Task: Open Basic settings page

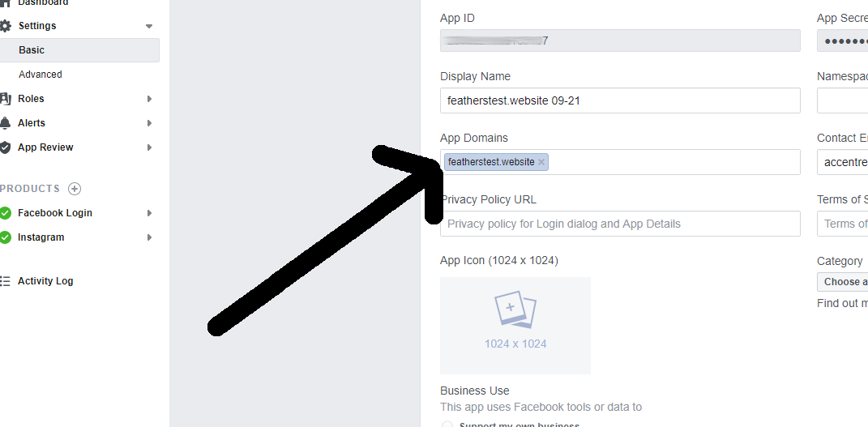Action: click(79, 50)
